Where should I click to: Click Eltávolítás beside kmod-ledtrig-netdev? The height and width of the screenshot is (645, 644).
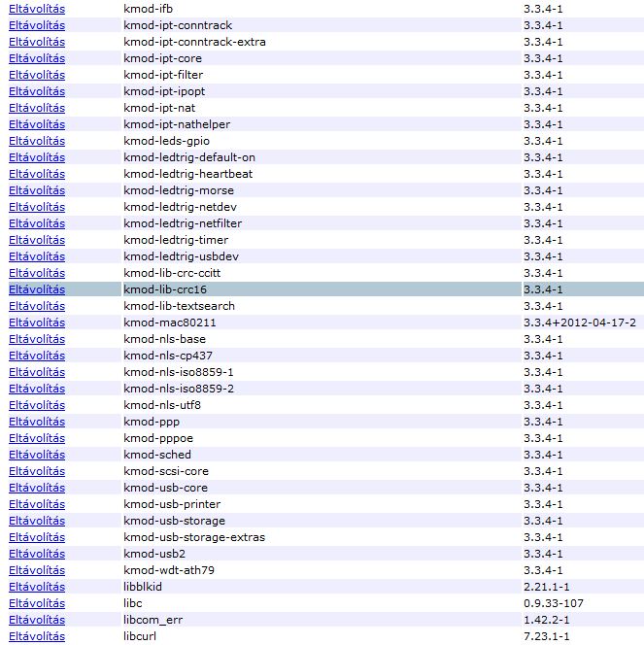37,207
